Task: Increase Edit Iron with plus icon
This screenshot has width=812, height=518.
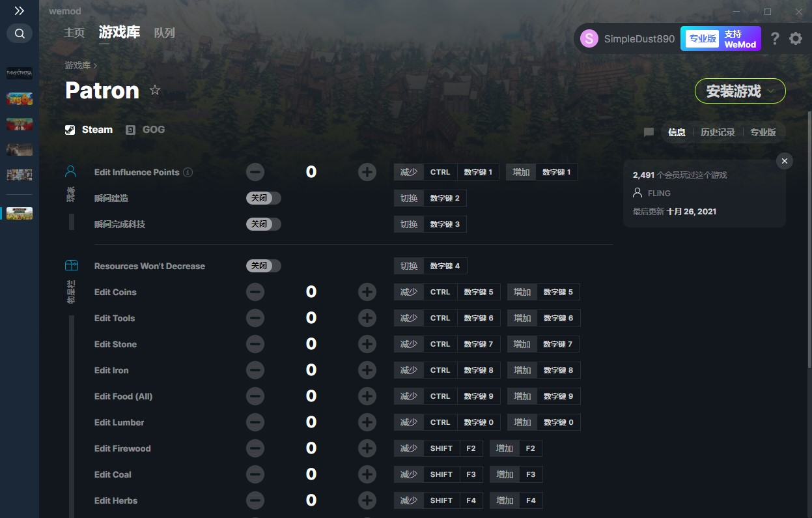Action: [367, 370]
